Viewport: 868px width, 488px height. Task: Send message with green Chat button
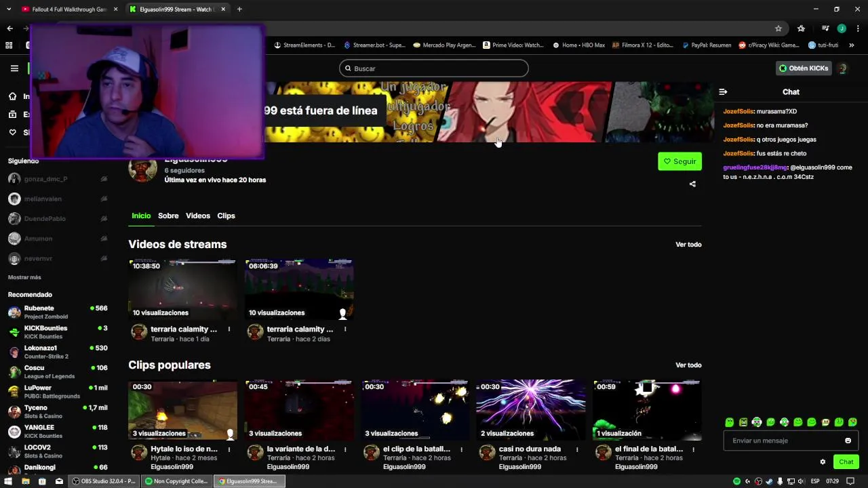[x=846, y=462]
